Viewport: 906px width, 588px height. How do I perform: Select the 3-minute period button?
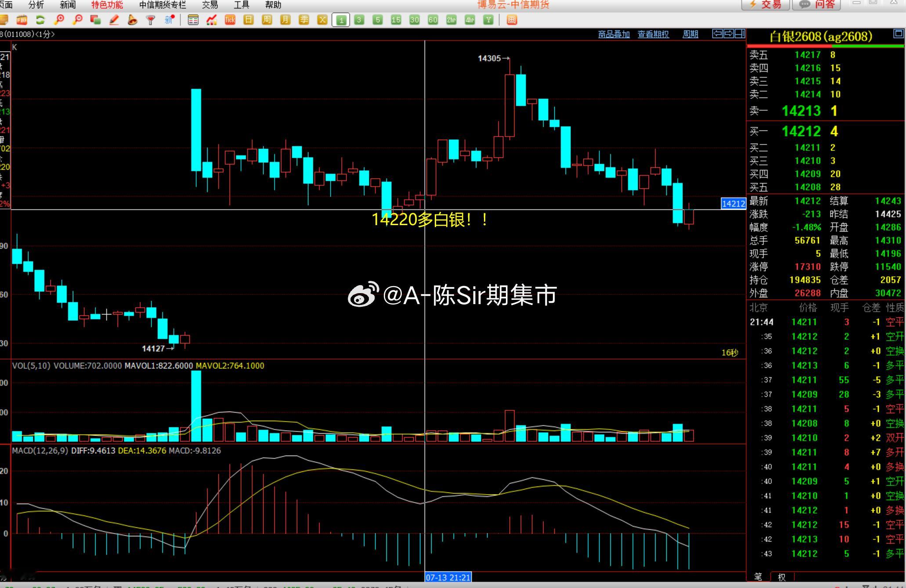click(359, 20)
